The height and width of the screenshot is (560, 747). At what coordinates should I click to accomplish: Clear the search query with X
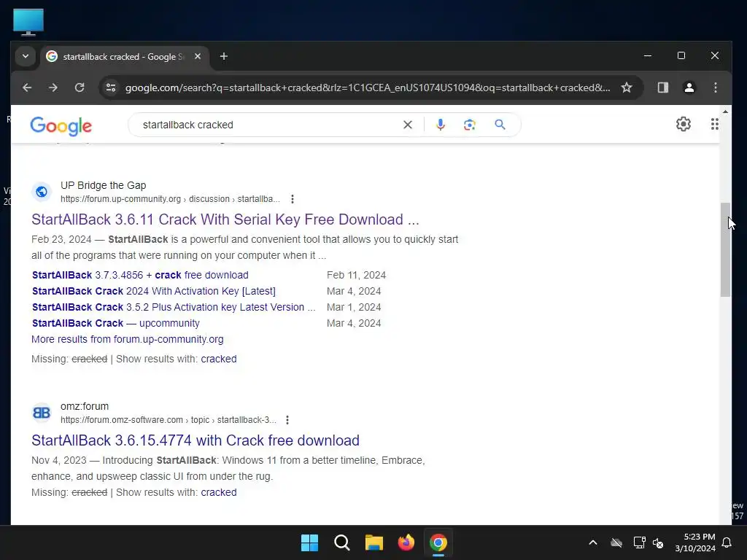click(x=407, y=125)
